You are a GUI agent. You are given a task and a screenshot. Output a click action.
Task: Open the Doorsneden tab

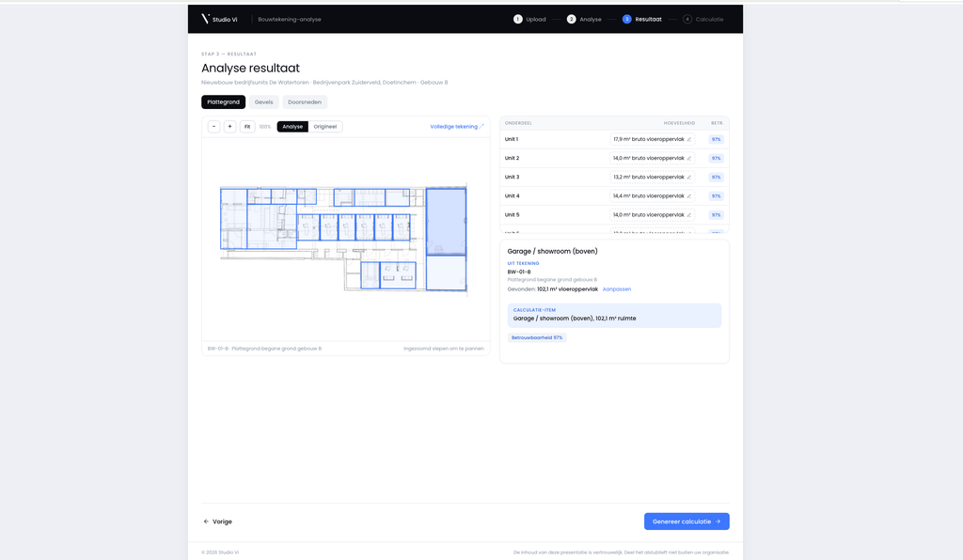coord(305,101)
